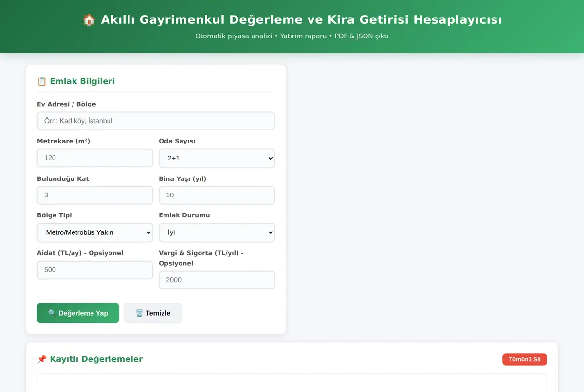Click the Emlak Bilgileri heading text

point(82,81)
